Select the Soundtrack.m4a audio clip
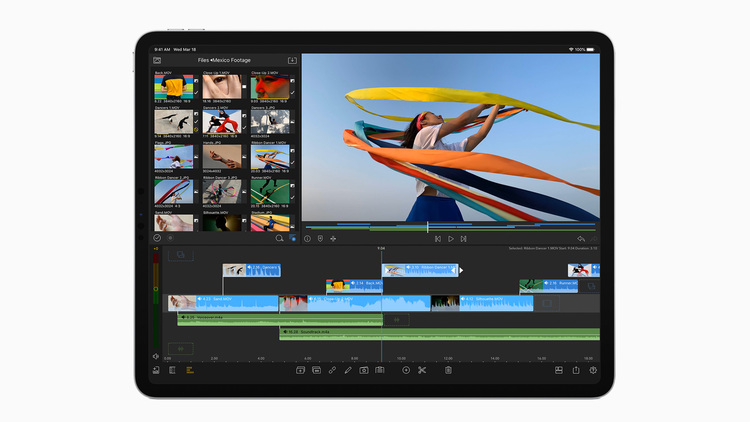 440,334
